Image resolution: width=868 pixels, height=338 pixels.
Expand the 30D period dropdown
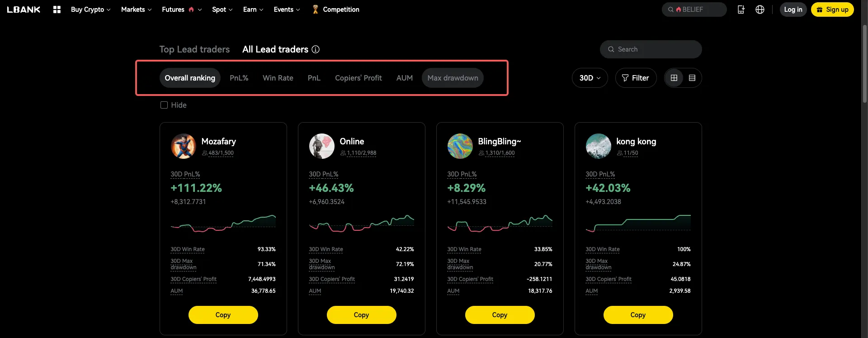[x=590, y=78]
